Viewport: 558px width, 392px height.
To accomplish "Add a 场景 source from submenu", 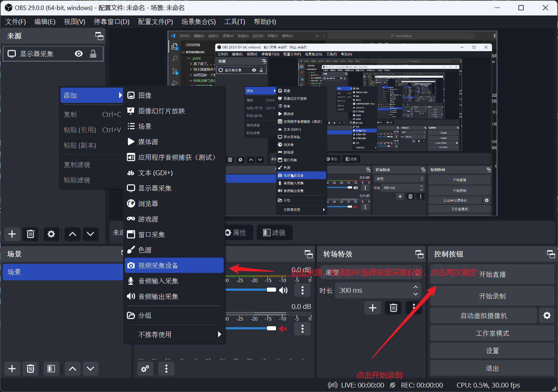I will (174, 126).
